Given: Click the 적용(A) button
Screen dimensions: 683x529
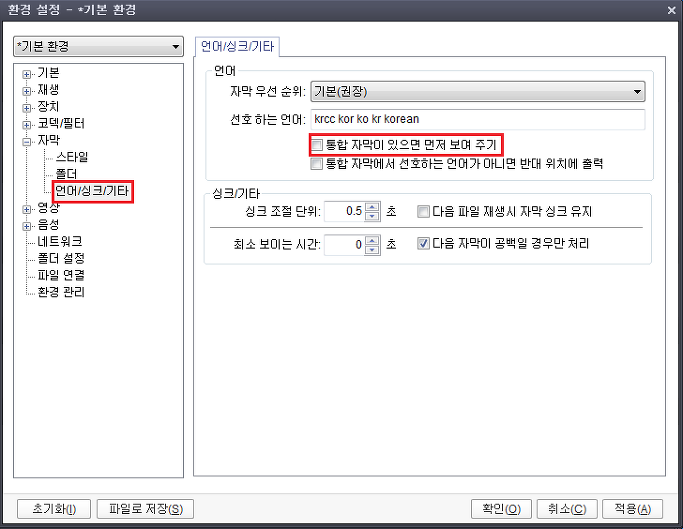Looking at the screenshot, I should [632, 509].
